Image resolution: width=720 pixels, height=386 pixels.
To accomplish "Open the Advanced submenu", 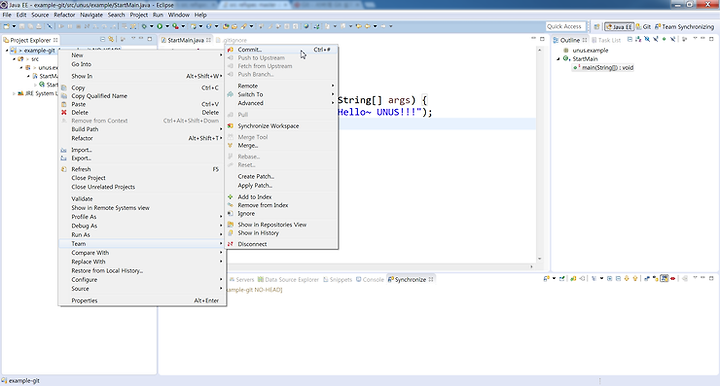I will click(x=281, y=103).
